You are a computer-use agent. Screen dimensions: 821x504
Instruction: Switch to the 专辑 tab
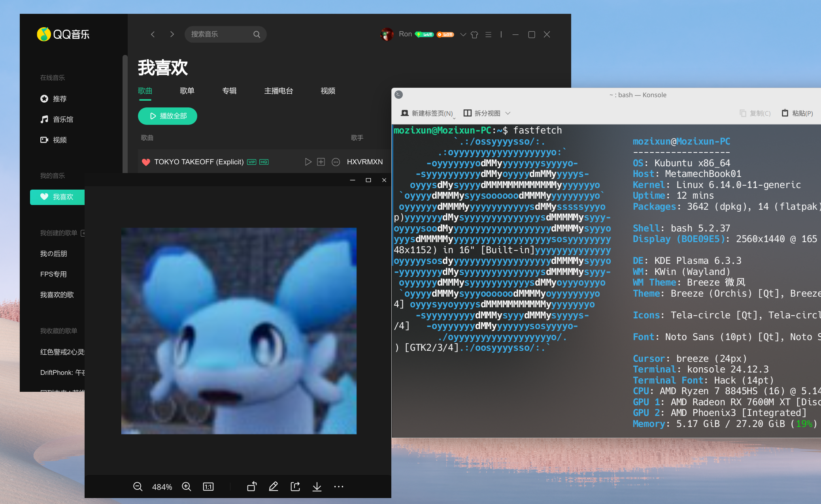(x=229, y=91)
